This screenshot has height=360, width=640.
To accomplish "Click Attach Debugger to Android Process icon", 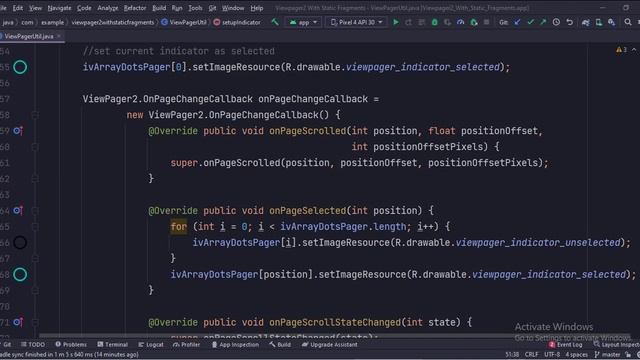I will coord(473,22).
